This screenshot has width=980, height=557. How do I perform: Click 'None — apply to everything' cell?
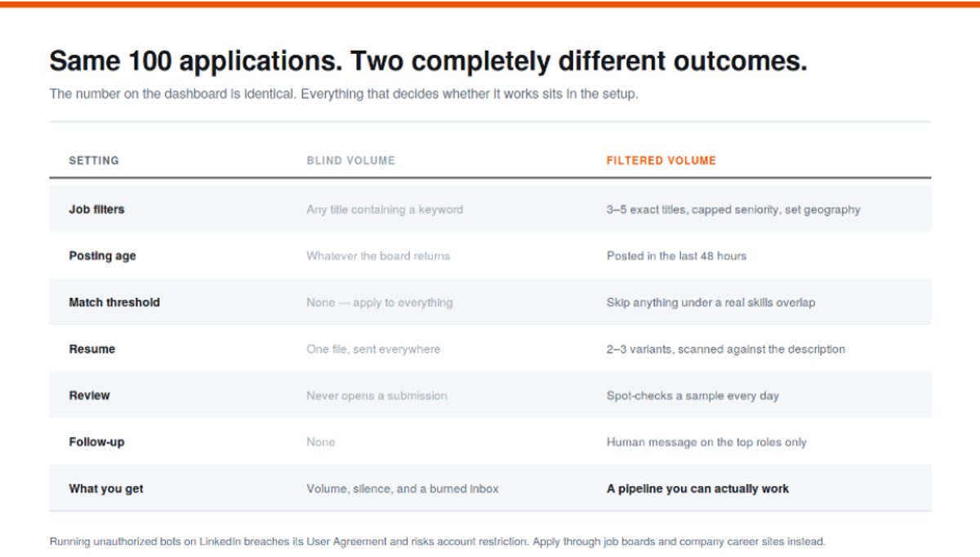pyautogui.click(x=380, y=302)
